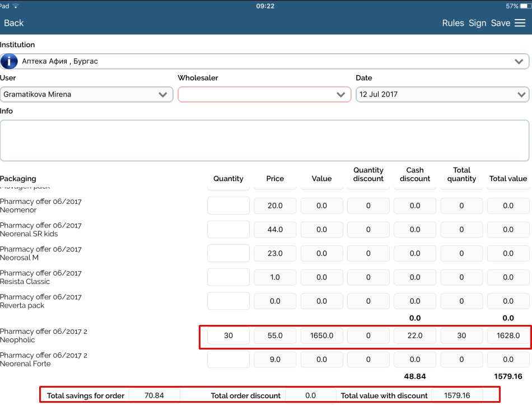
Task: Open the Date dropdown 12 Jul 2017
Action: (442, 95)
